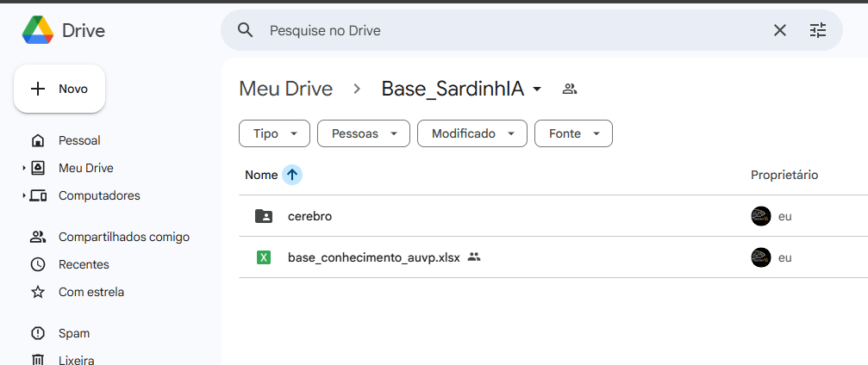Image resolution: width=868 pixels, height=365 pixels.
Task: Open the Modificado filter dropdown
Action: (x=471, y=133)
